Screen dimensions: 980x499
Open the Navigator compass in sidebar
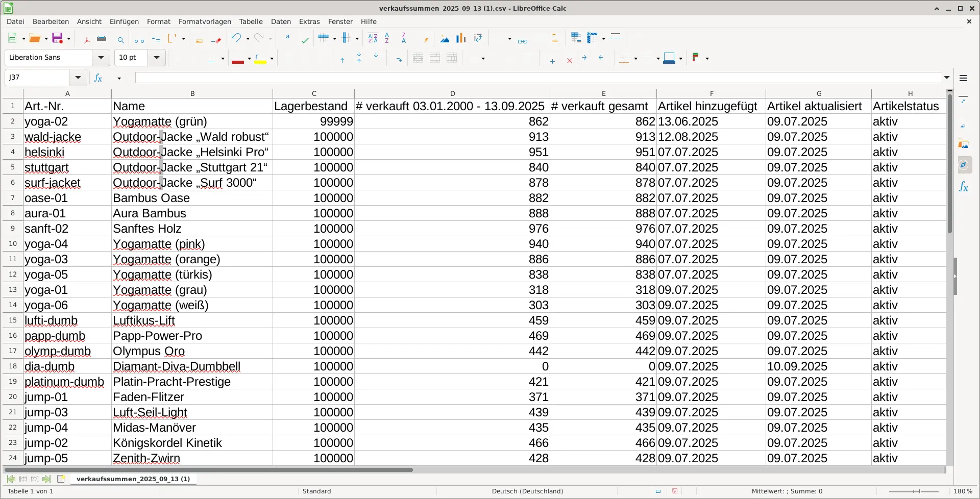964,165
